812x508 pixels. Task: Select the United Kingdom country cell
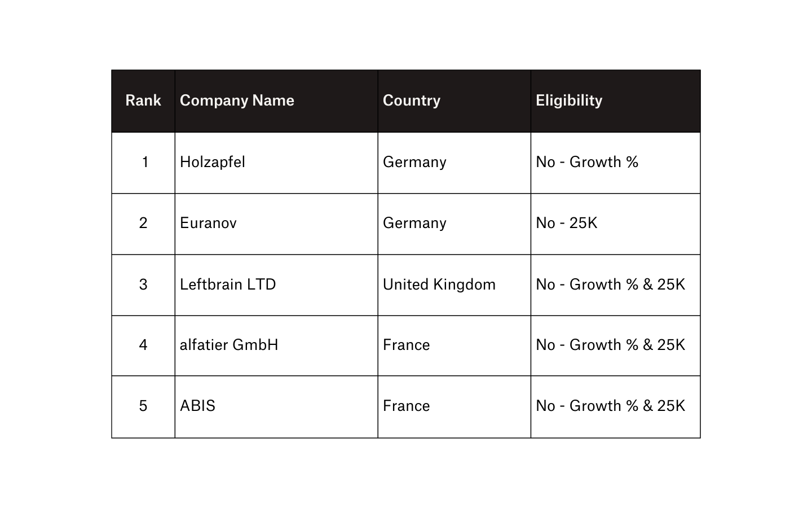coord(439,284)
